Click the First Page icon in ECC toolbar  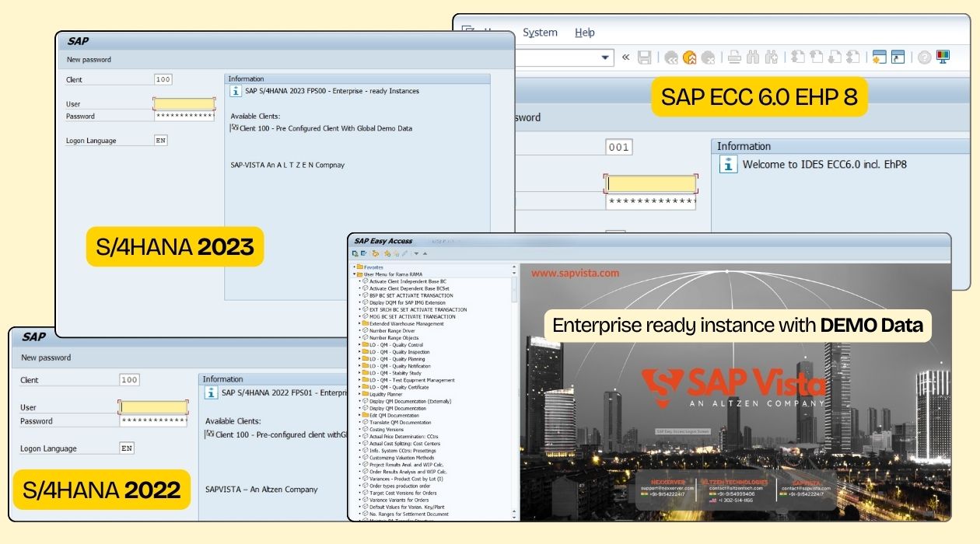click(x=798, y=58)
